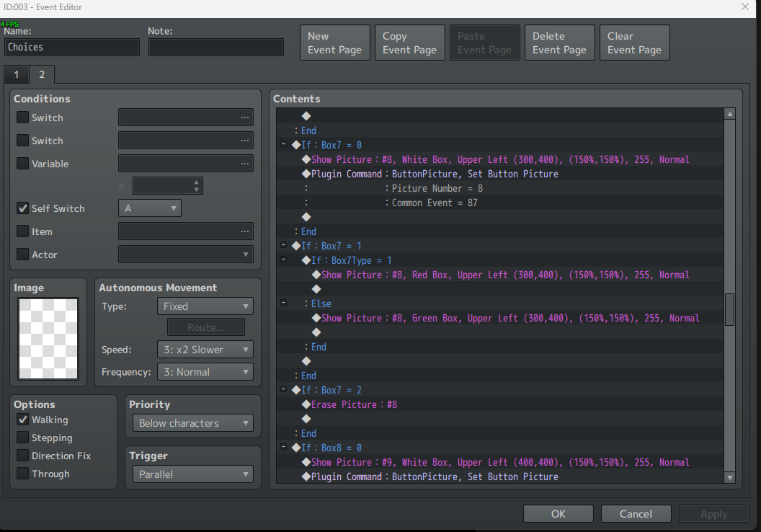Collapse the If Box7Type = 1 block
Viewport: 761px width, 532px height.
pos(283,260)
